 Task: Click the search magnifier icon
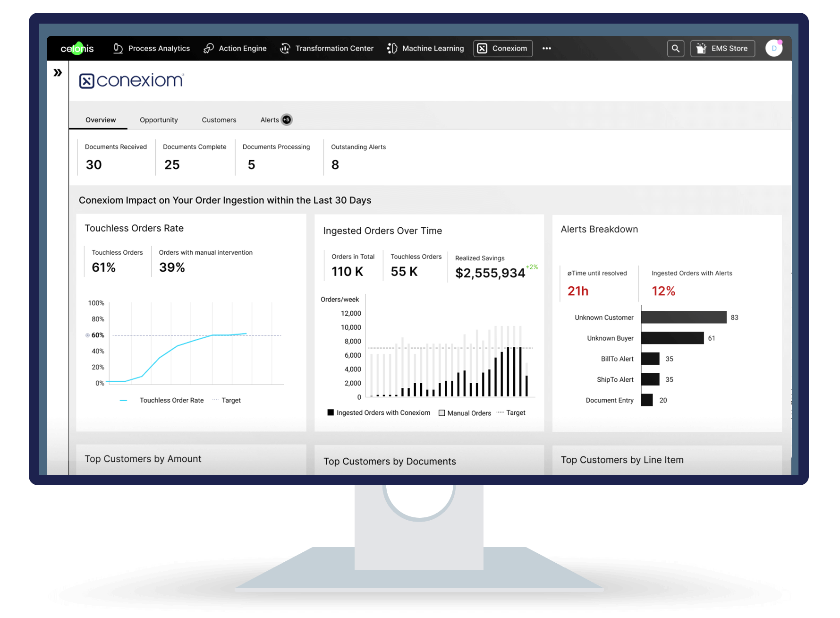676,48
